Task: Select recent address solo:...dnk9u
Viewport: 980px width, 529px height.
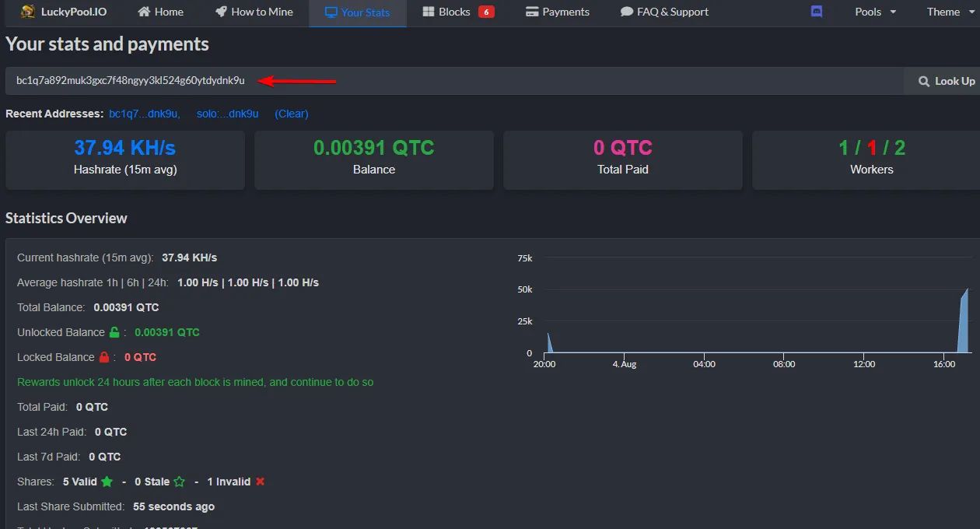Action: point(228,114)
